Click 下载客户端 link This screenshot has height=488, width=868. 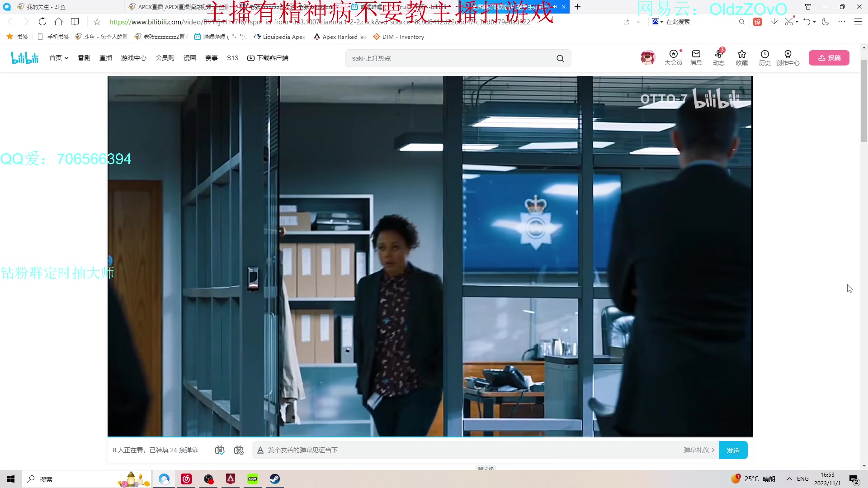[x=268, y=58]
